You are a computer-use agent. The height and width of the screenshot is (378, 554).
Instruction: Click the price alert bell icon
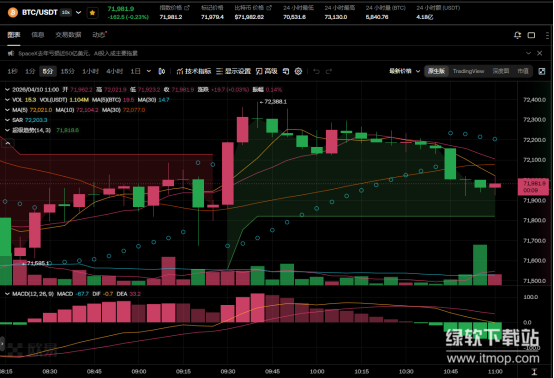(x=517, y=35)
